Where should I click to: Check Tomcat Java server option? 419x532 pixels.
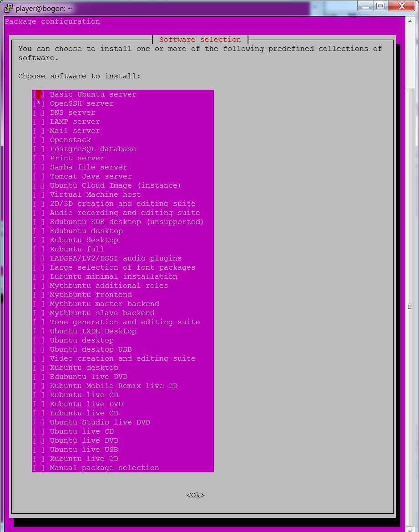point(39,176)
